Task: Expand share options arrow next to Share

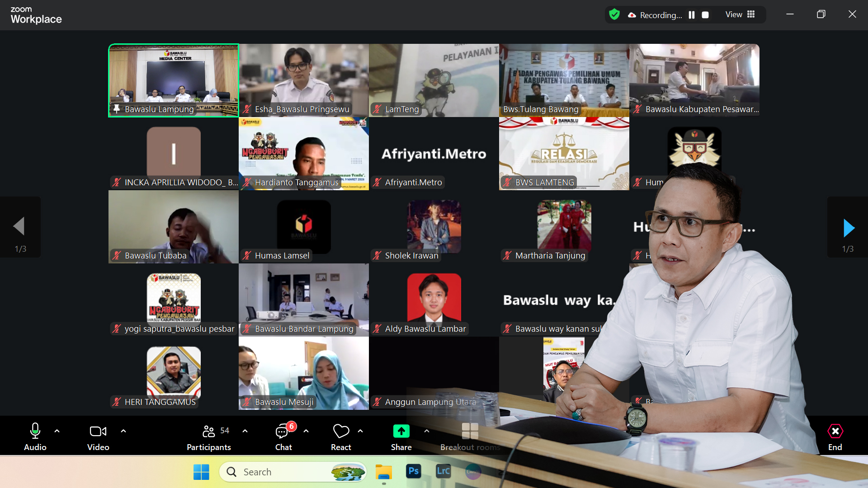Action: tap(426, 431)
